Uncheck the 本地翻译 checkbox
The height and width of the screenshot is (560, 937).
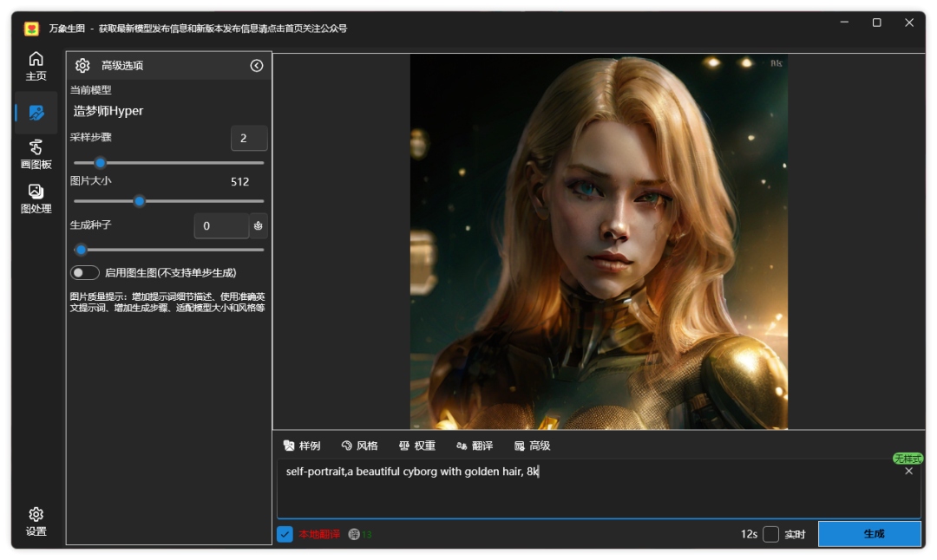(x=285, y=534)
